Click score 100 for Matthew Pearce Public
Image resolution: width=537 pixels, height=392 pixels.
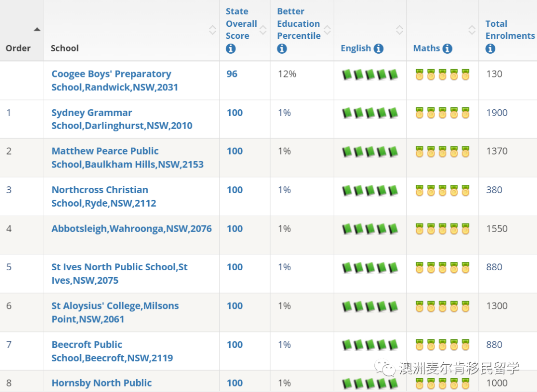[x=235, y=151]
